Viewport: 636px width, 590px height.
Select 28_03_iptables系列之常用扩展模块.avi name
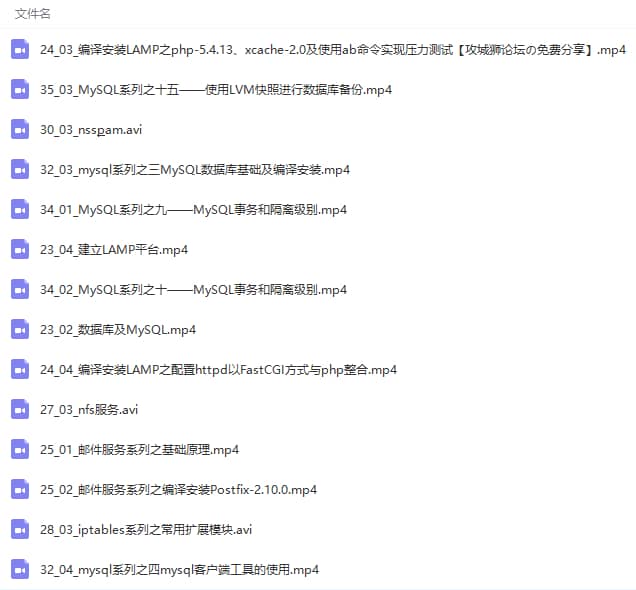pyautogui.click(x=146, y=530)
